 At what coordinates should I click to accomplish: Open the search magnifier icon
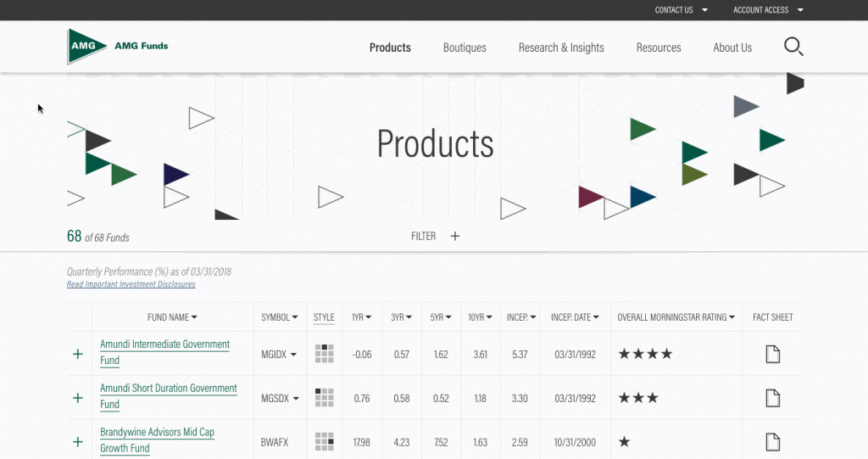click(793, 47)
